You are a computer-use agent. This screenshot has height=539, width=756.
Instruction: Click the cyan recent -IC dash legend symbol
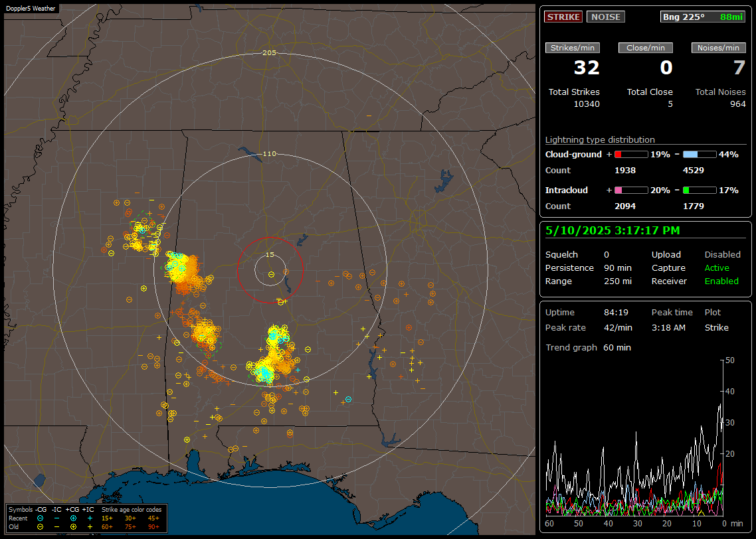(56, 518)
